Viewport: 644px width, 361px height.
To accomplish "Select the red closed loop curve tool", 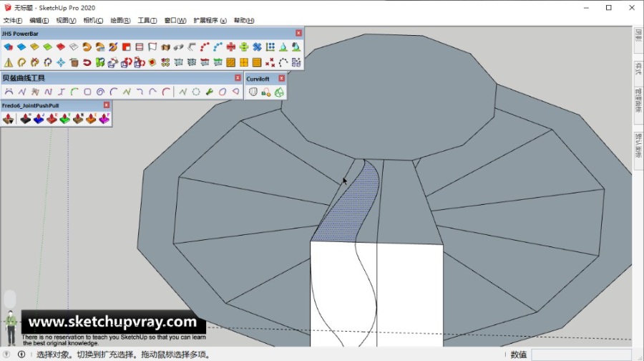I will coord(223,92).
